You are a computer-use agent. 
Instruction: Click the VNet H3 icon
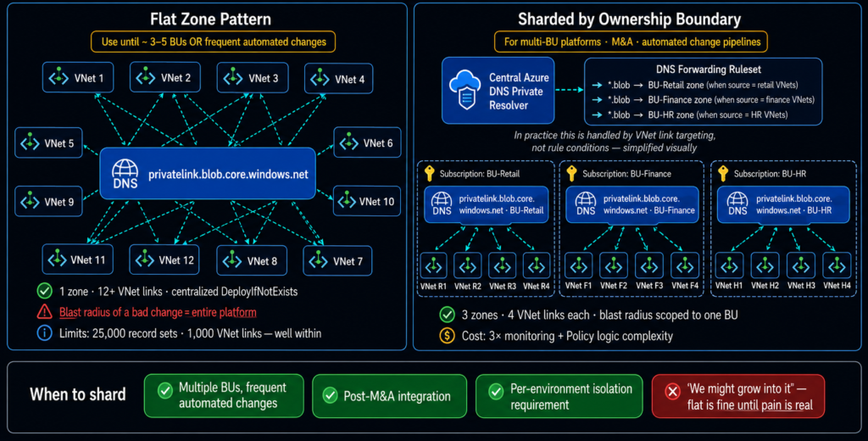tap(801, 266)
